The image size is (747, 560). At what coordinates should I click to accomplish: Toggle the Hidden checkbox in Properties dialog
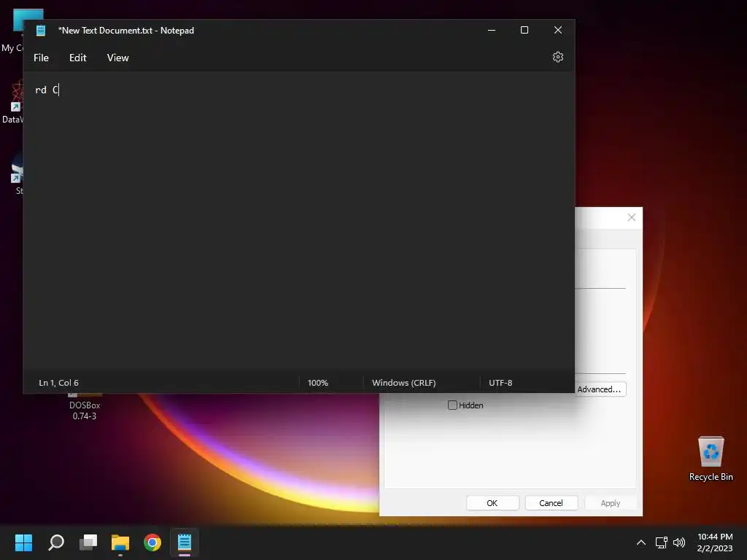coord(452,405)
